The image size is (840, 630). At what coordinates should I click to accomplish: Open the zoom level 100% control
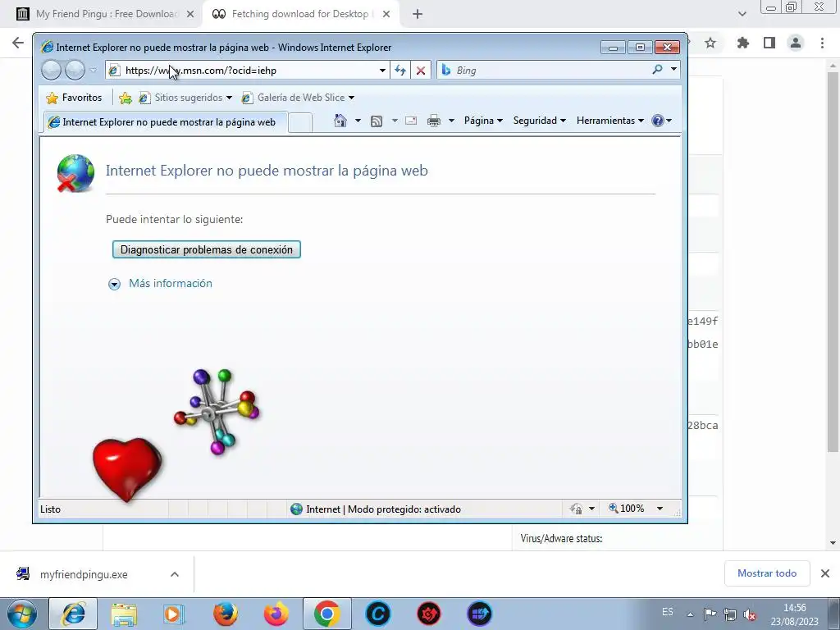(626, 509)
